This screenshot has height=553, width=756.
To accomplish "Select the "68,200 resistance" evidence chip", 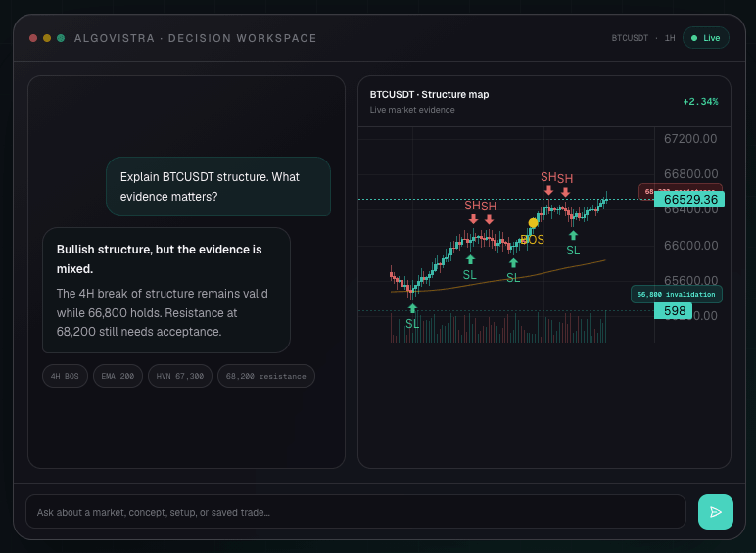I will coord(266,376).
